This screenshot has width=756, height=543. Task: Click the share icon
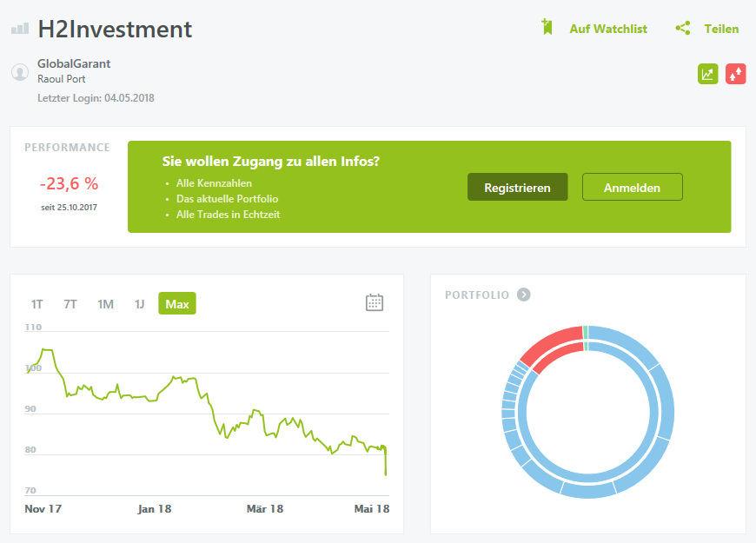(x=683, y=28)
